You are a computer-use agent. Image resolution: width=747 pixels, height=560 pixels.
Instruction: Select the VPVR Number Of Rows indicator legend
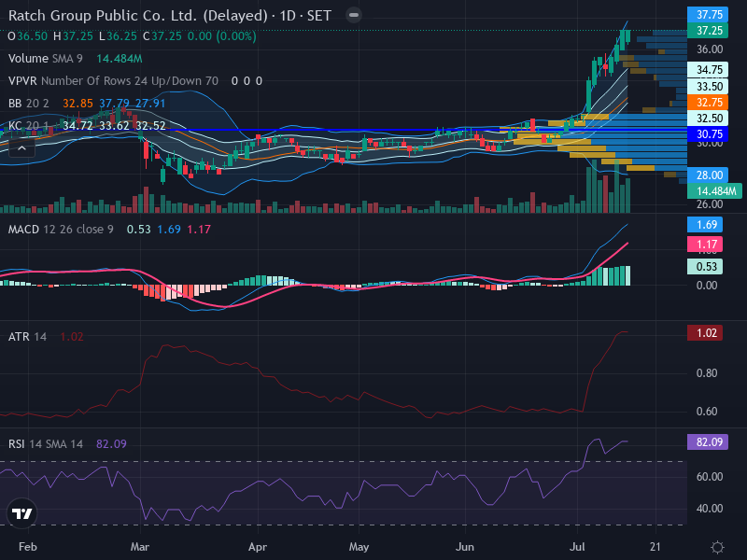point(113,81)
